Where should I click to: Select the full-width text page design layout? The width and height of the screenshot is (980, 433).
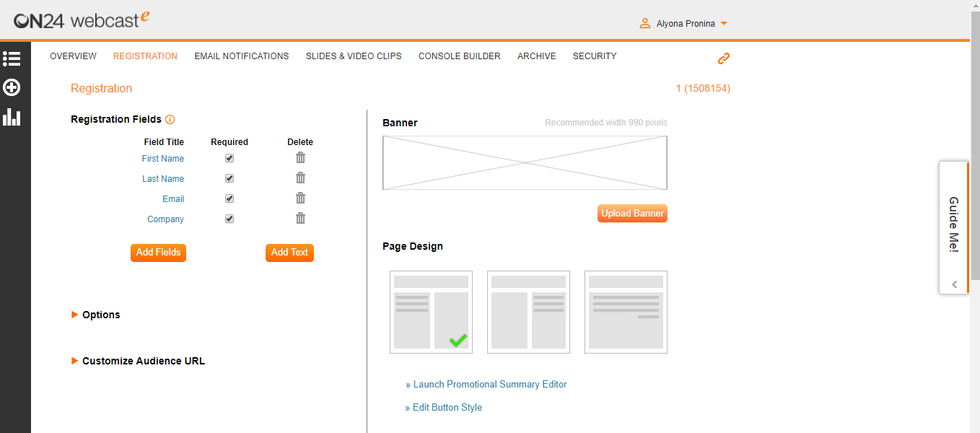pos(626,312)
